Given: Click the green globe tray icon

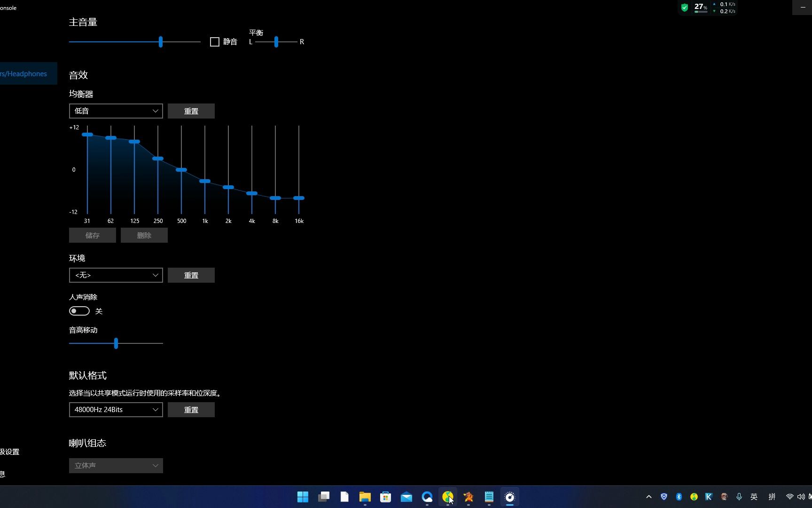Looking at the screenshot, I should [x=694, y=497].
